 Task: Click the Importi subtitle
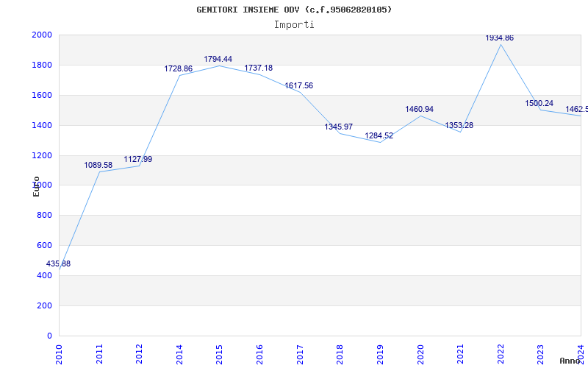pos(294,25)
